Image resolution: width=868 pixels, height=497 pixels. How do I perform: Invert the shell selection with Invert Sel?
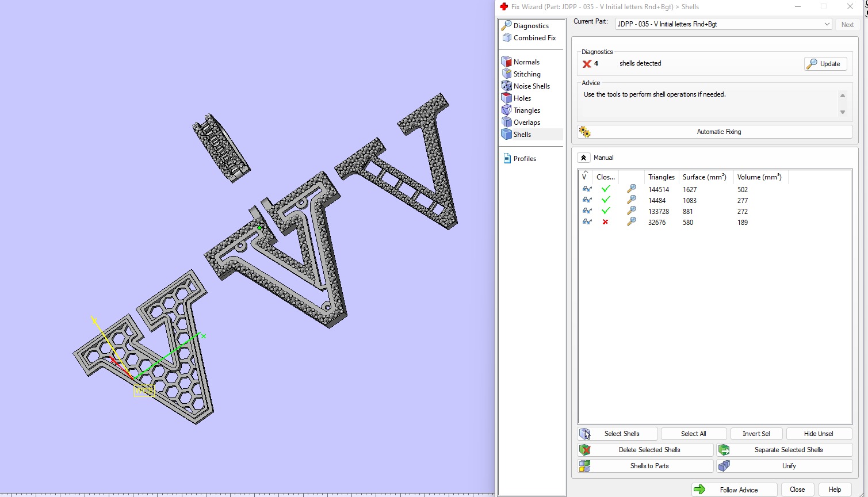756,434
